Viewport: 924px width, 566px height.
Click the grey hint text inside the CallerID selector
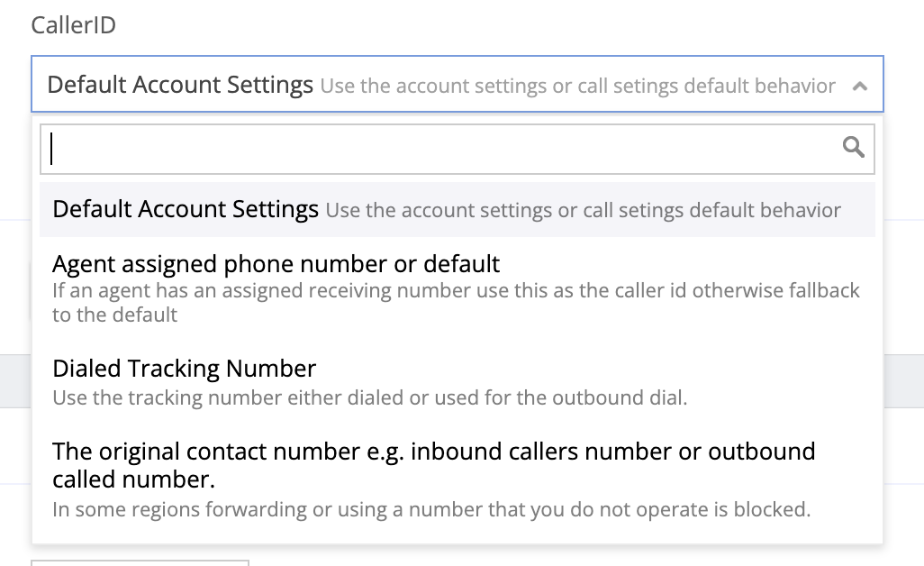[577, 87]
